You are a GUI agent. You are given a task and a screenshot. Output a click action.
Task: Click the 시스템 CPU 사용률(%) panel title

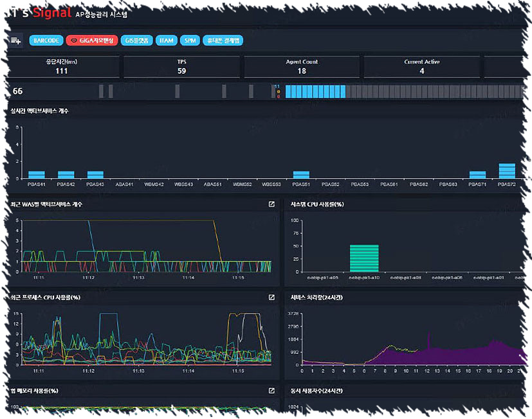317,204
